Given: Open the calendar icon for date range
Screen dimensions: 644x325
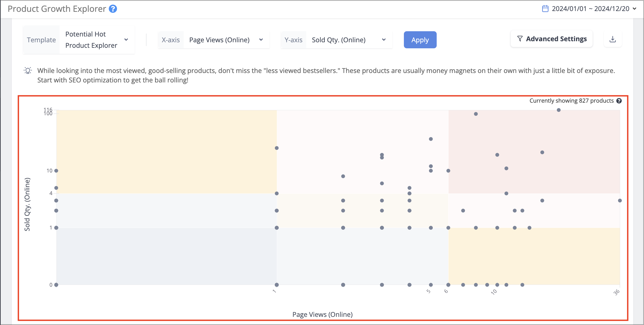Looking at the screenshot, I should (545, 9).
